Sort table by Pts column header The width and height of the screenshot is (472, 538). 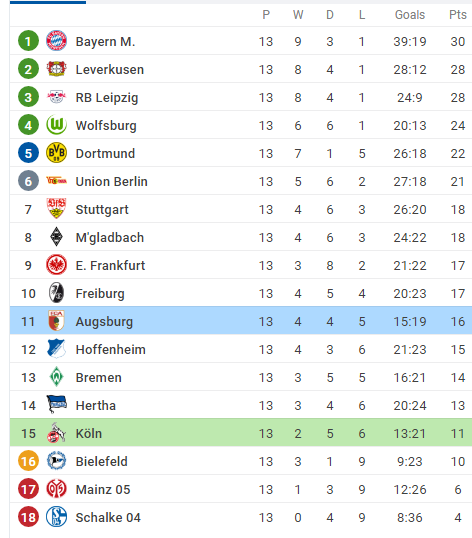coord(458,15)
